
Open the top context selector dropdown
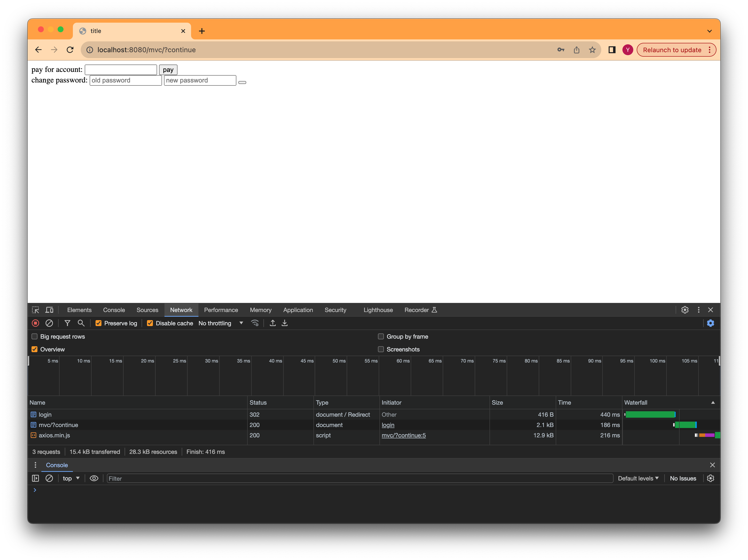(x=71, y=478)
